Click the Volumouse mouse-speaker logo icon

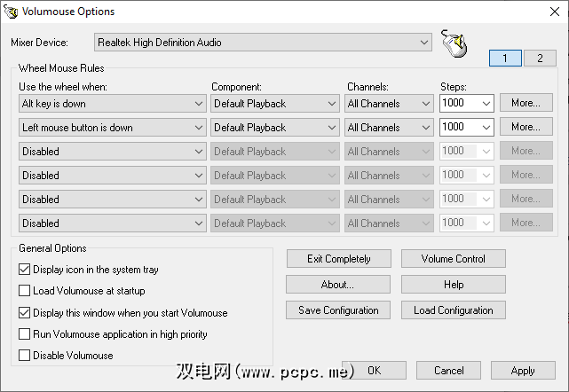(x=454, y=43)
